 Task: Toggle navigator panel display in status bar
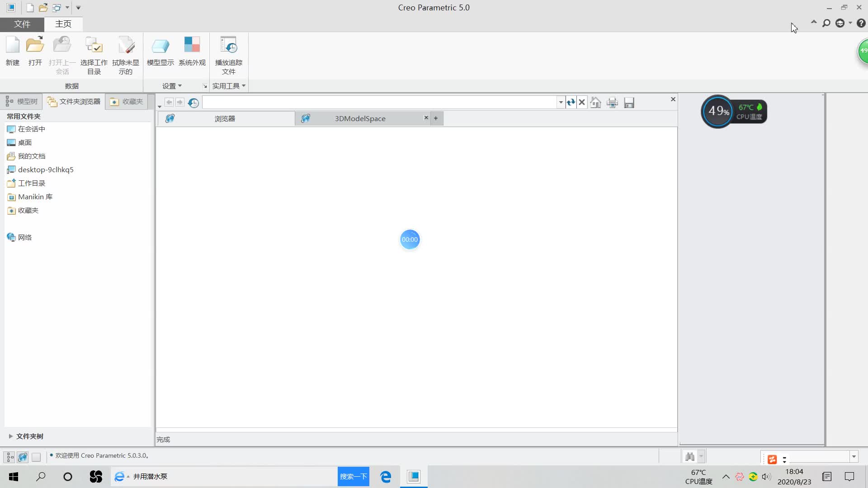tap(10, 457)
